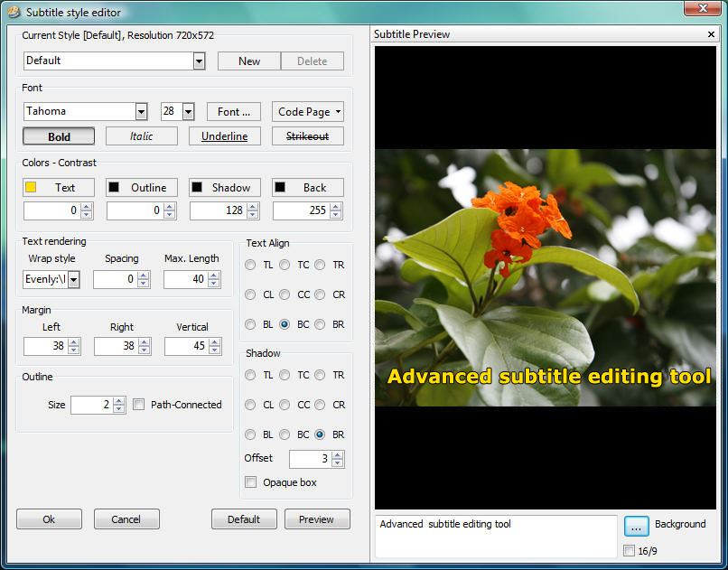
Task: Expand the Tahoma font name dropdown
Action: pyautogui.click(x=142, y=111)
